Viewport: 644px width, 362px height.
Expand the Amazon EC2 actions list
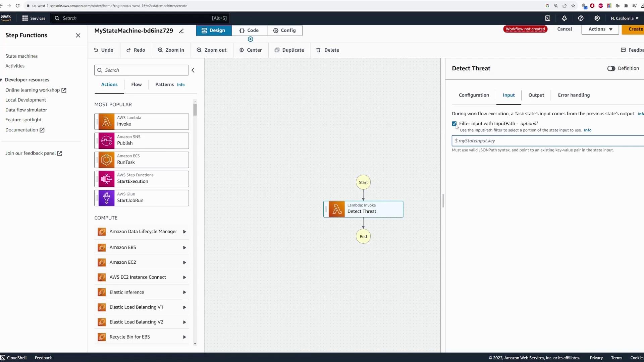coord(184,262)
